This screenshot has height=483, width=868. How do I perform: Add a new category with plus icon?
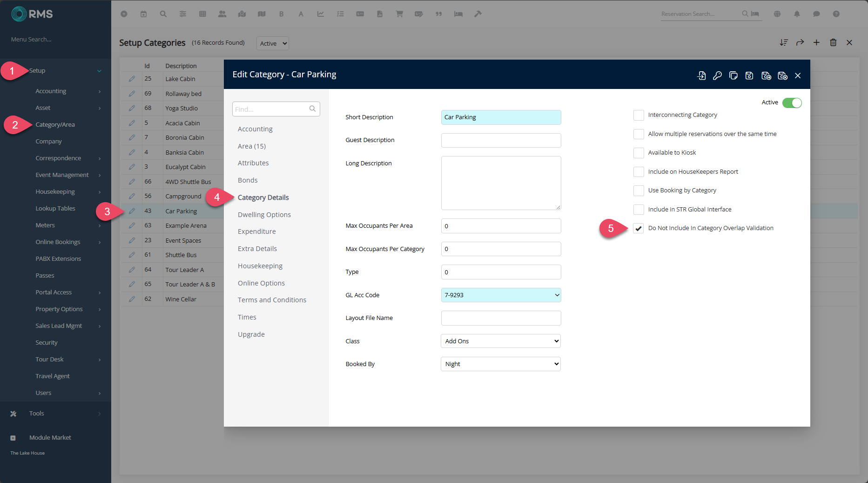816,42
